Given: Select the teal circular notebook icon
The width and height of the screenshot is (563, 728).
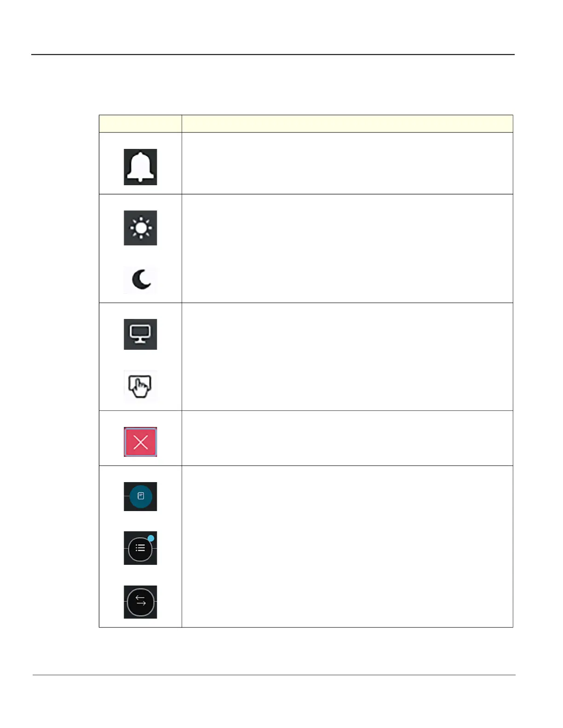Looking at the screenshot, I should (x=141, y=496).
